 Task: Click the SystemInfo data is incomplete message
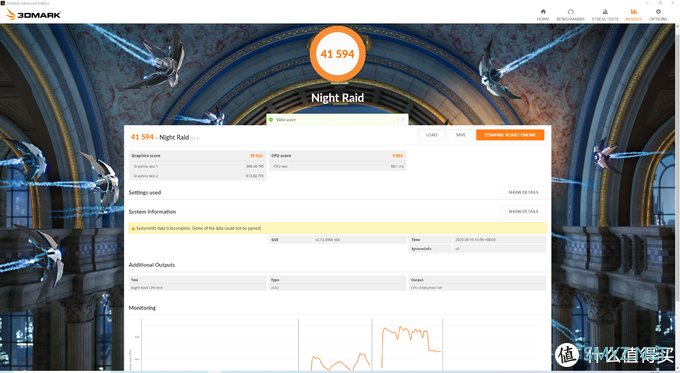[199, 228]
